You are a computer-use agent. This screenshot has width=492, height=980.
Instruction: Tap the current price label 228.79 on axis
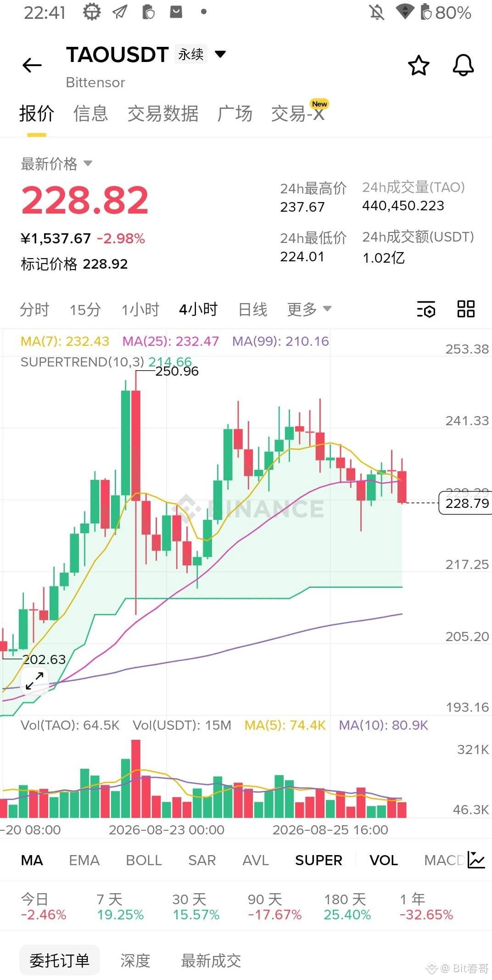(466, 503)
